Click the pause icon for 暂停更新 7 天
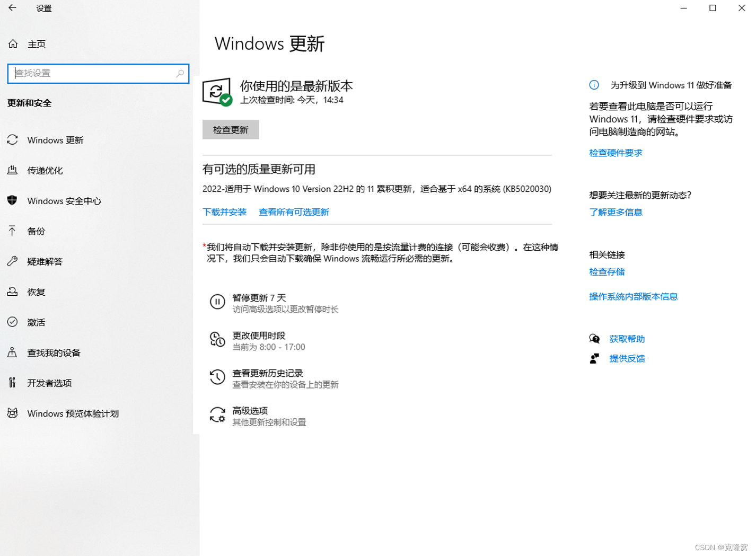The width and height of the screenshot is (756, 556). [217, 302]
